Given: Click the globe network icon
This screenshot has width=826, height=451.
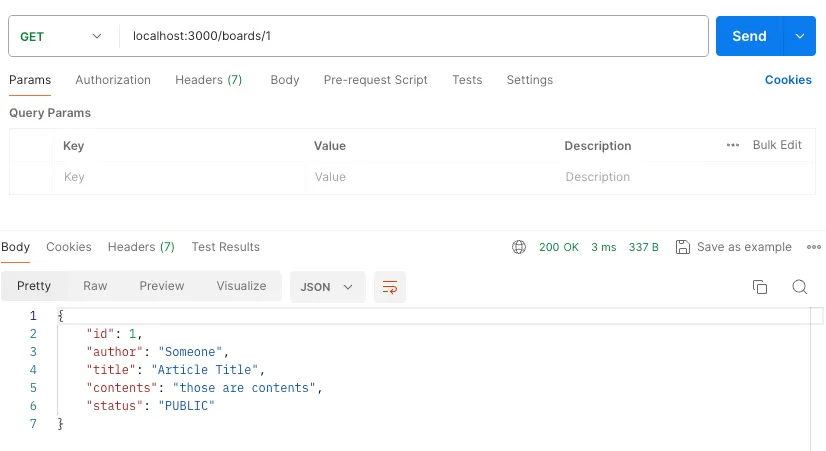Looking at the screenshot, I should 519,247.
